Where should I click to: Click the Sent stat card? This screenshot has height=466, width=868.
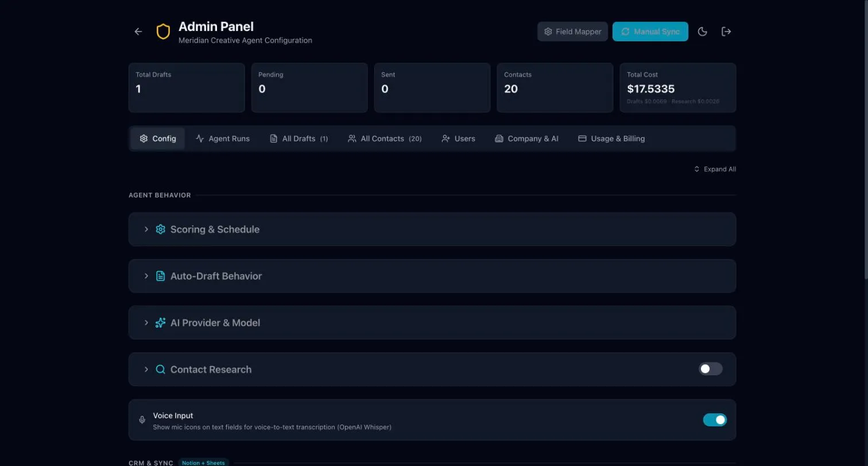click(432, 87)
